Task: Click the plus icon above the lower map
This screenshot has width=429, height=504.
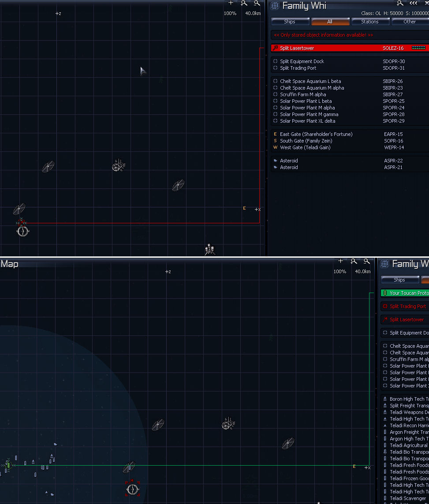Action: 340,261
